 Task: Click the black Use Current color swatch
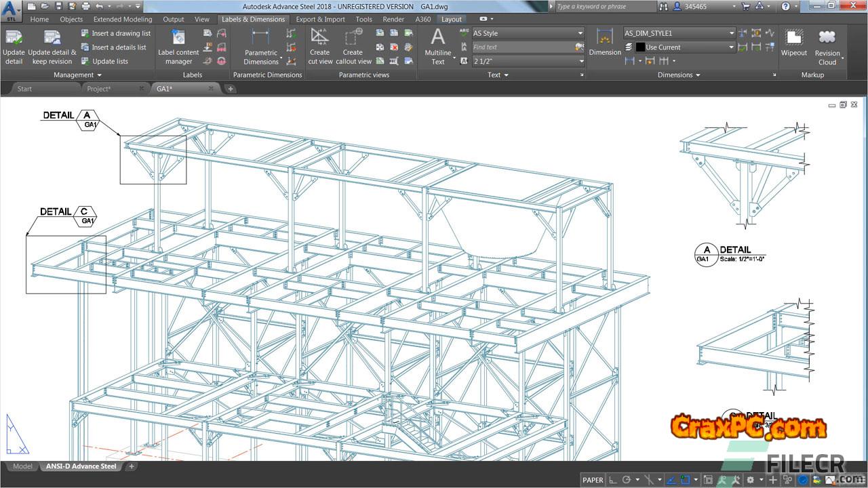(x=640, y=47)
